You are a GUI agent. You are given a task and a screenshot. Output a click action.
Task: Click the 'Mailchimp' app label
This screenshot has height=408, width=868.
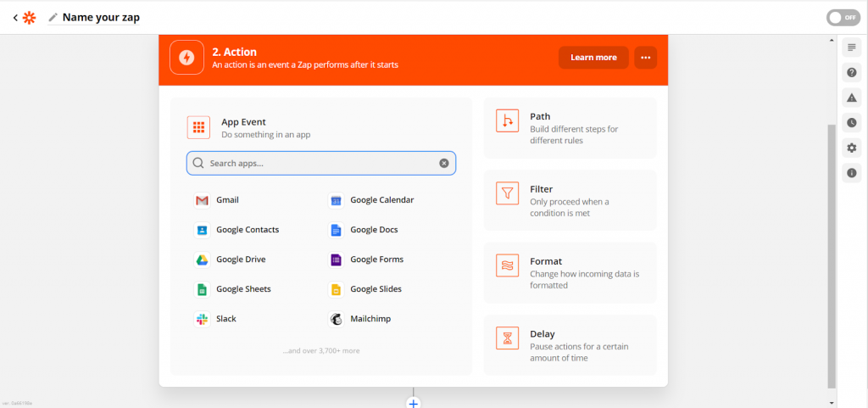(x=370, y=319)
